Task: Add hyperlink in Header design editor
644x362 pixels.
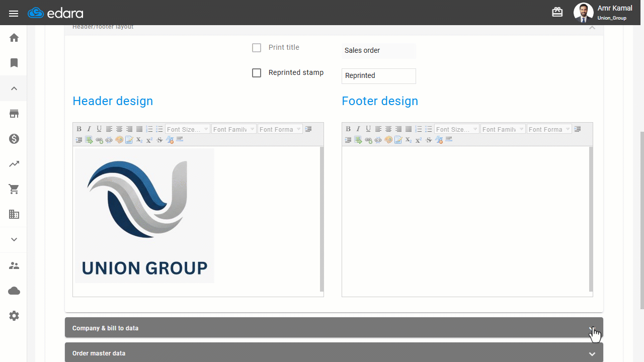Action: click(99, 140)
